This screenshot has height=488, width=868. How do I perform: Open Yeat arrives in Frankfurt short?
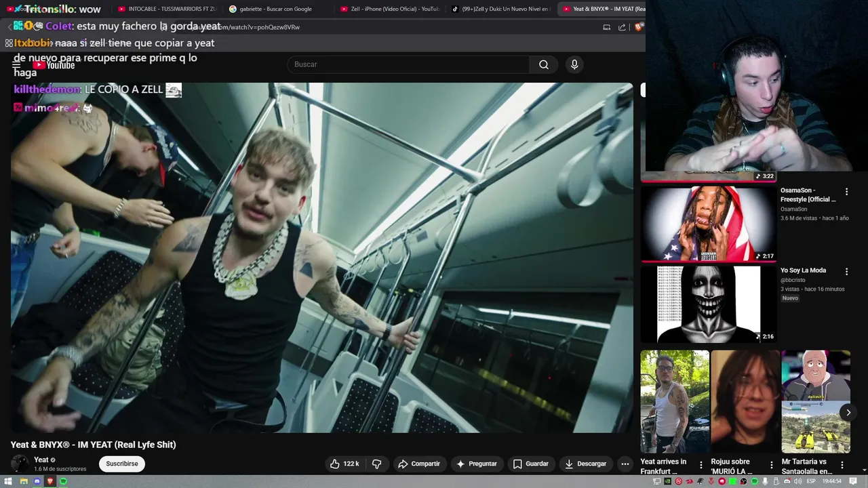pos(675,401)
